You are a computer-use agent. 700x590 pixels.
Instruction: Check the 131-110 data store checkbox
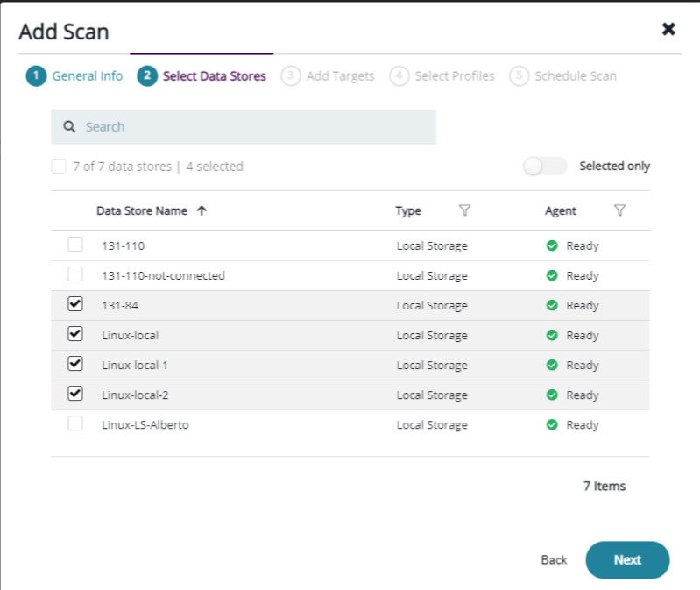pyautogui.click(x=75, y=245)
